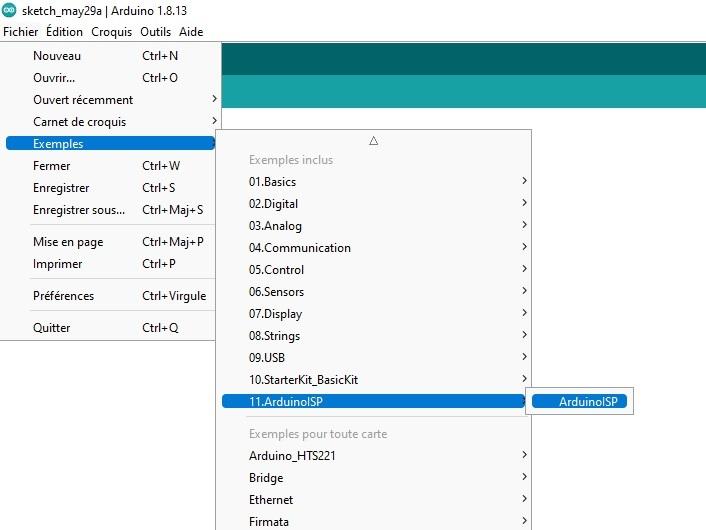Expand 04.Communication examples
The image size is (706, 530).
click(374, 248)
